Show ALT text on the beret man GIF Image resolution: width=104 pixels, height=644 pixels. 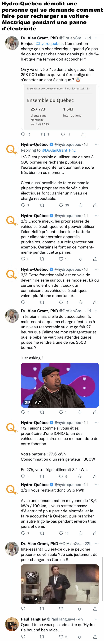38,402
